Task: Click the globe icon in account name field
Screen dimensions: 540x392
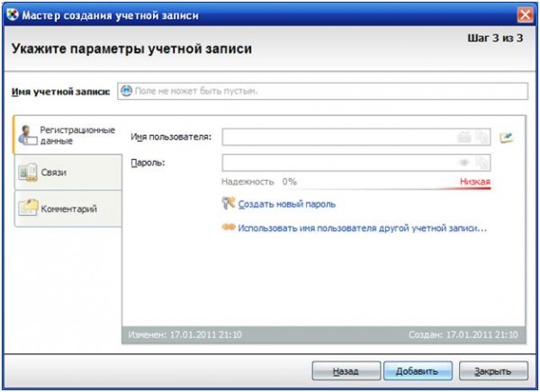Action: coord(126,91)
